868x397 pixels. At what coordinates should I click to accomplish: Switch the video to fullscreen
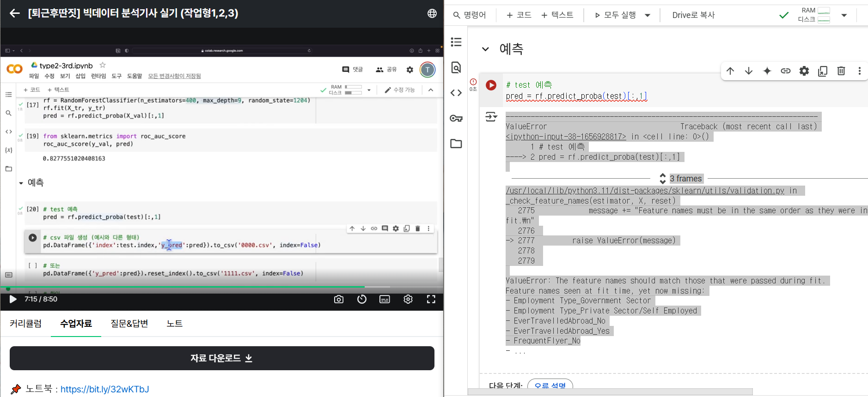431,299
